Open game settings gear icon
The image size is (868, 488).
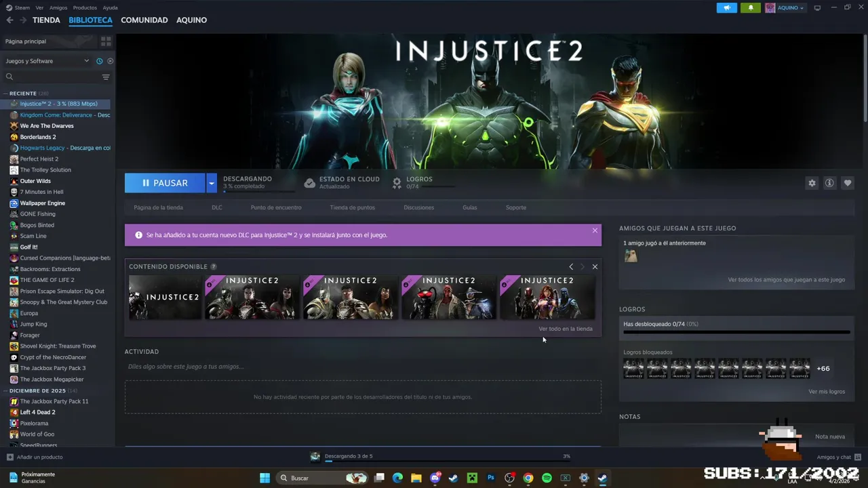pos(812,183)
